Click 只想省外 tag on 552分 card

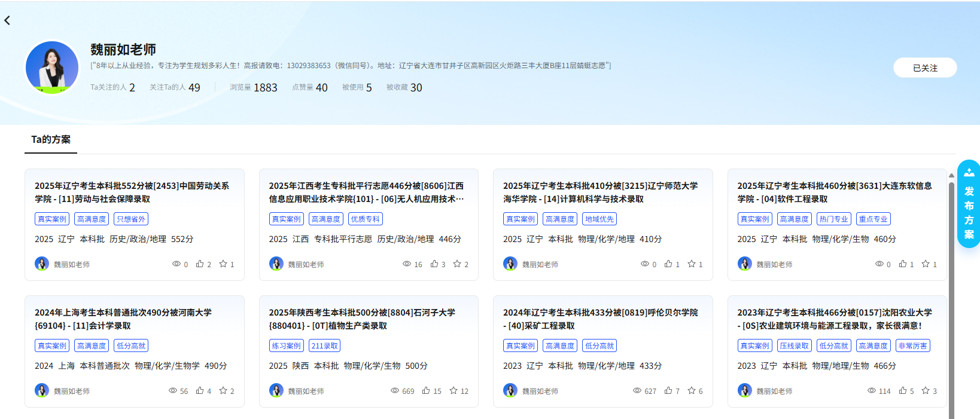(131, 219)
